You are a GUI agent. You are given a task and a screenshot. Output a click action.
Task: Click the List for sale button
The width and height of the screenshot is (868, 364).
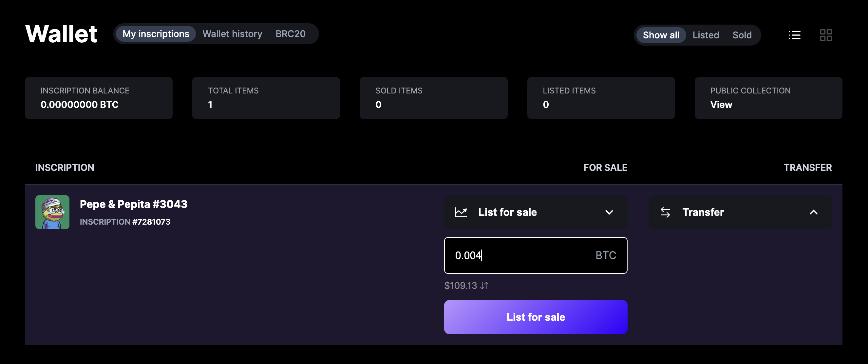(x=536, y=317)
